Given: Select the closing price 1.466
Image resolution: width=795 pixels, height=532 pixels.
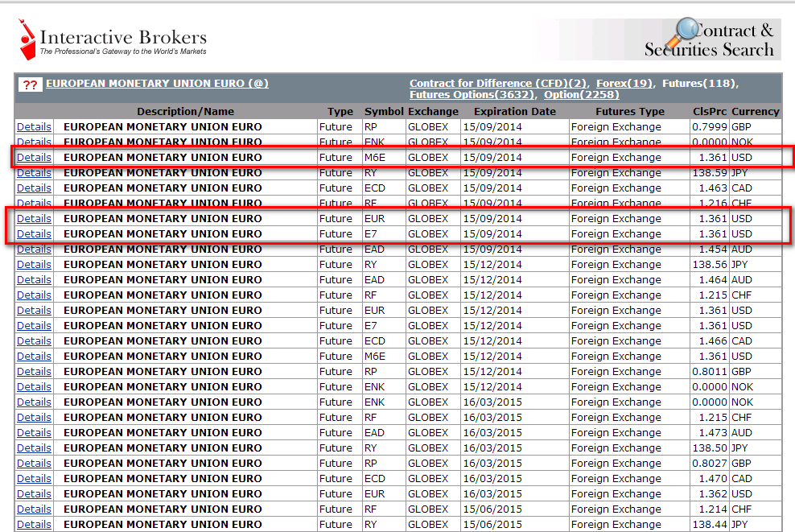Looking at the screenshot, I should tap(713, 340).
